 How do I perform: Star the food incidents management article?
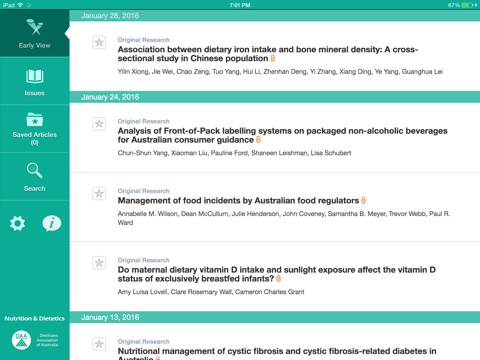(x=99, y=193)
